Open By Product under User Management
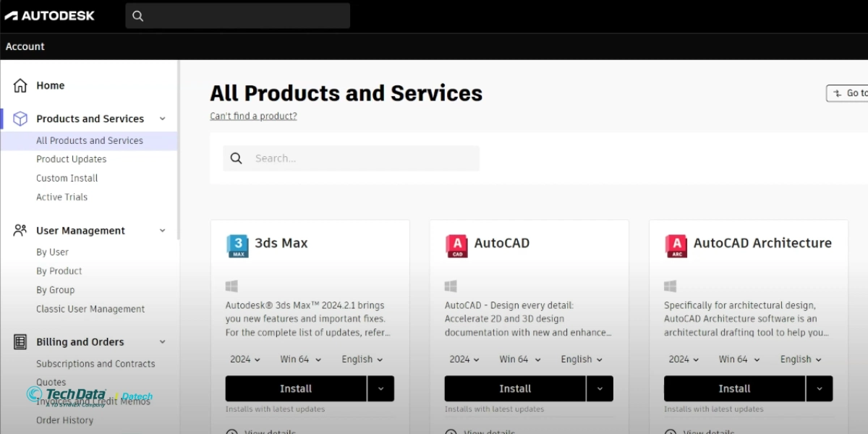The image size is (868, 434). (59, 271)
